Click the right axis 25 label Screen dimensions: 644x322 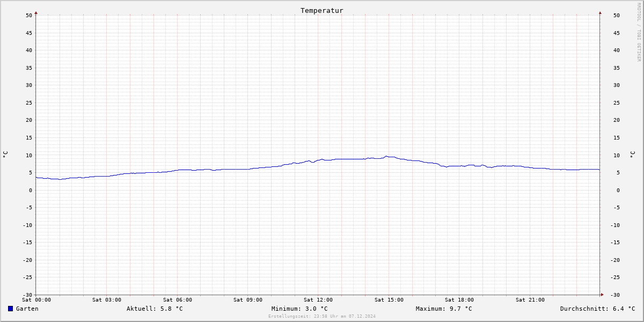click(x=617, y=103)
